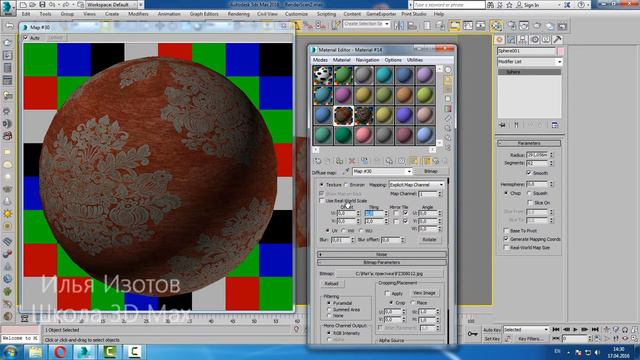Click Configure Modifier Sets icon
The height and width of the screenshot is (360, 640).
(x=555, y=125)
